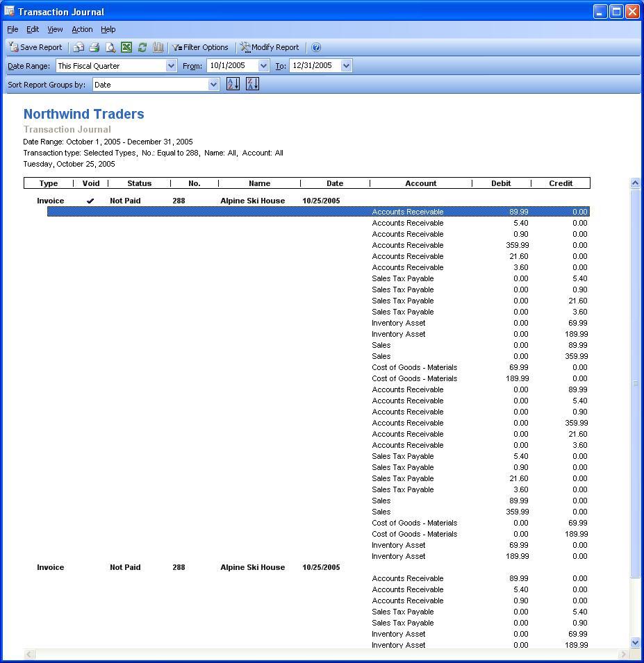Email the report using the envelope icon
Viewport: 644px width, 663px height.
(x=79, y=47)
